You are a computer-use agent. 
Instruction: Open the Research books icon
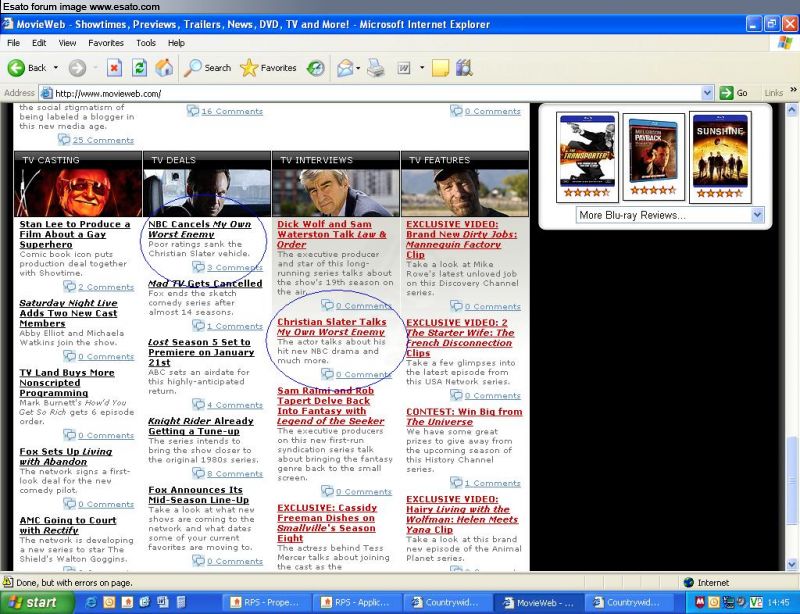(x=464, y=68)
